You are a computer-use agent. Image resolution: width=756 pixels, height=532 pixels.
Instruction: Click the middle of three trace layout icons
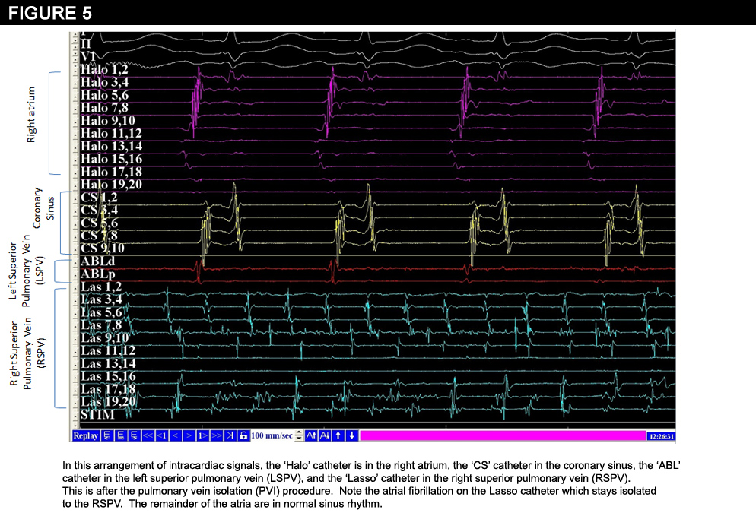point(120,435)
